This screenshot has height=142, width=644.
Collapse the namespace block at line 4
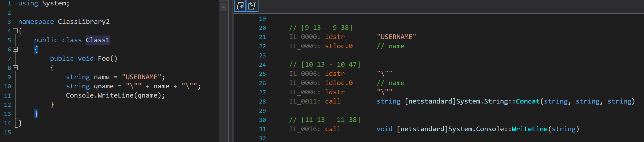click(15, 31)
